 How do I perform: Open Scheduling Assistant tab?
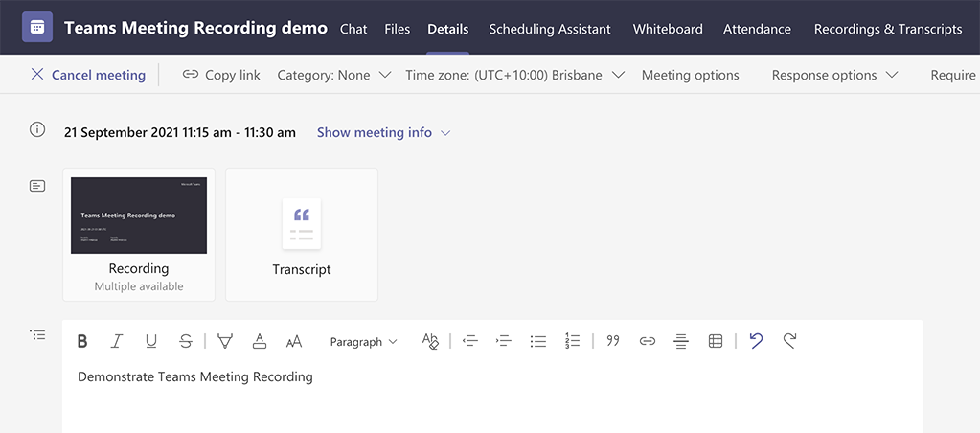pos(550,29)
